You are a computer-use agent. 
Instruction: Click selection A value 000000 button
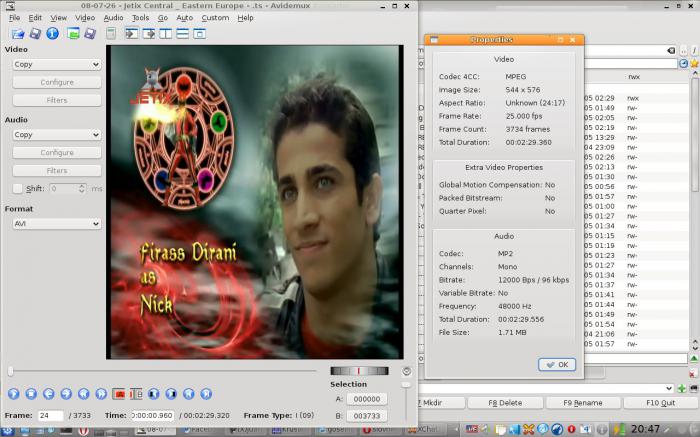click(x=367, y=399)
